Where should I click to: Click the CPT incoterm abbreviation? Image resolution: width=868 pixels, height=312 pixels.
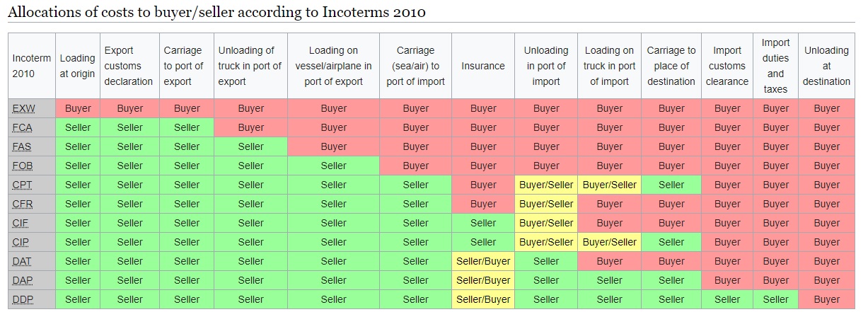[x=22, y=185]
